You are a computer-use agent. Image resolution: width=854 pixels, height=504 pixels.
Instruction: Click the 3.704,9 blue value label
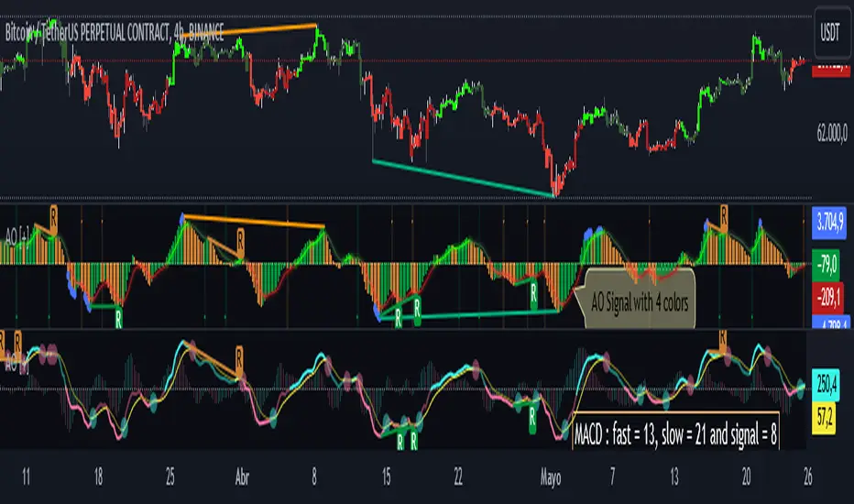(828, 223)
